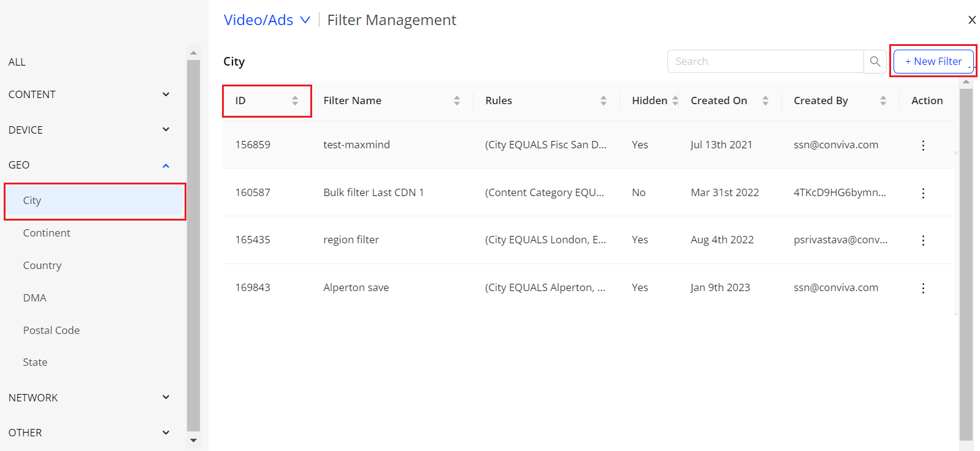Open action menu for test-maxmind row
This screenshot has height=451, width=980.
[x=923, y=145]
